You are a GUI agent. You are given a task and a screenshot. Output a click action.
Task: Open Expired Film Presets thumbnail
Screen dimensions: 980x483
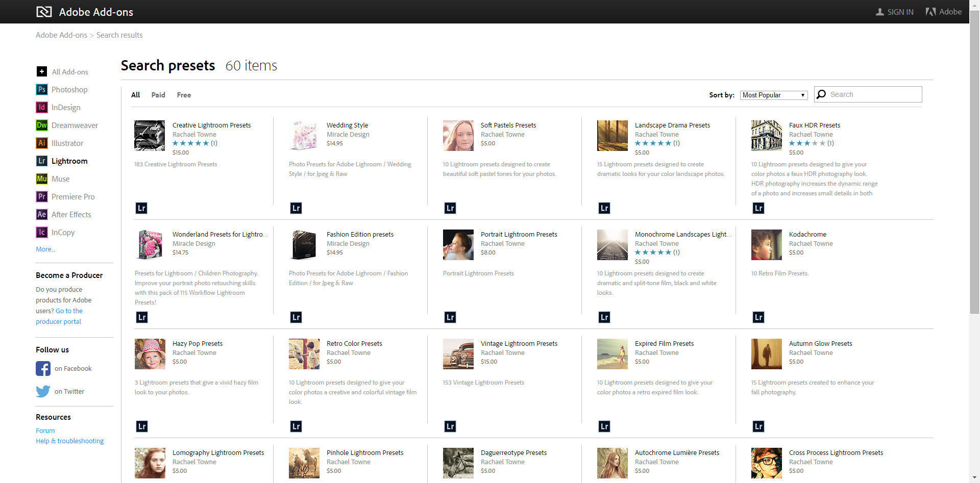coord(612,354)
